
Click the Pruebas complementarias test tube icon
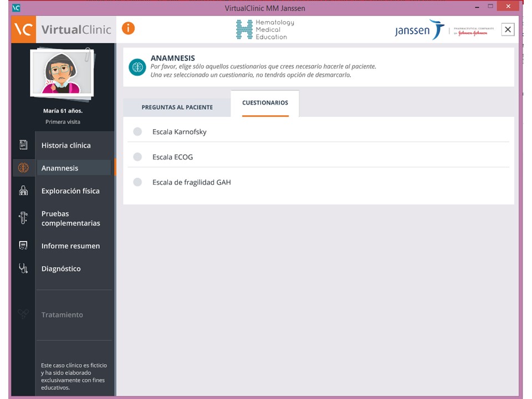click(x=23, y=218)
